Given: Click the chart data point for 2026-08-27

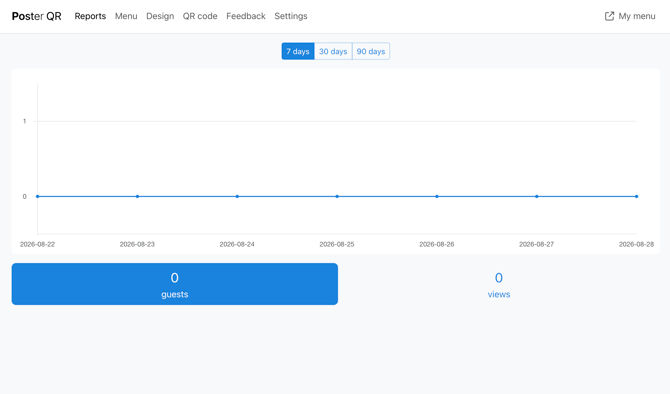Looking at the screenshot, I should tap(537, 197).
